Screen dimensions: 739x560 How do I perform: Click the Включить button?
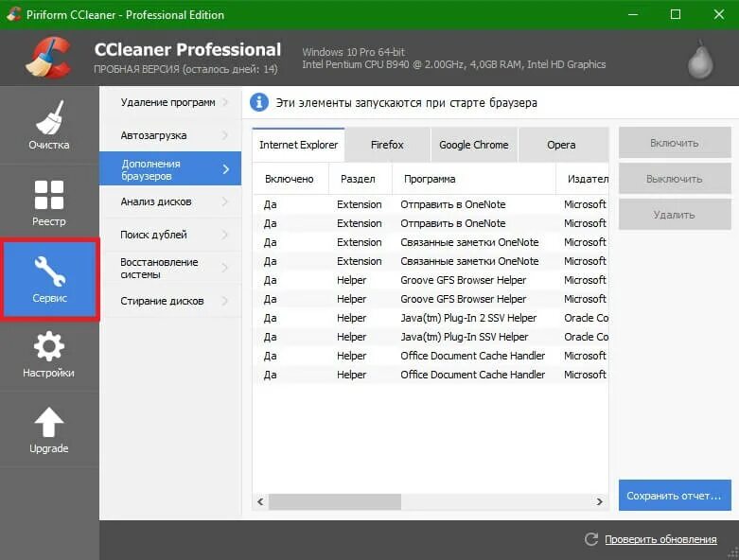(x=675, y=143)
